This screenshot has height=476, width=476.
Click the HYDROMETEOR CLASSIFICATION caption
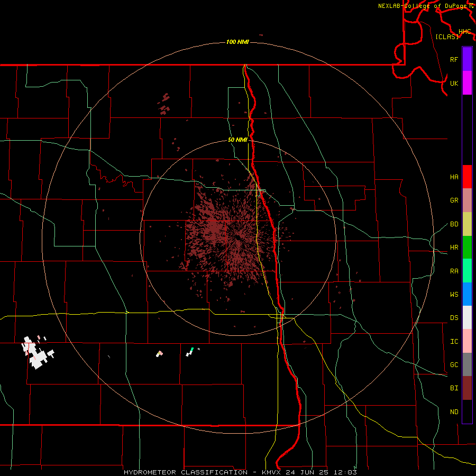(186, 472)
